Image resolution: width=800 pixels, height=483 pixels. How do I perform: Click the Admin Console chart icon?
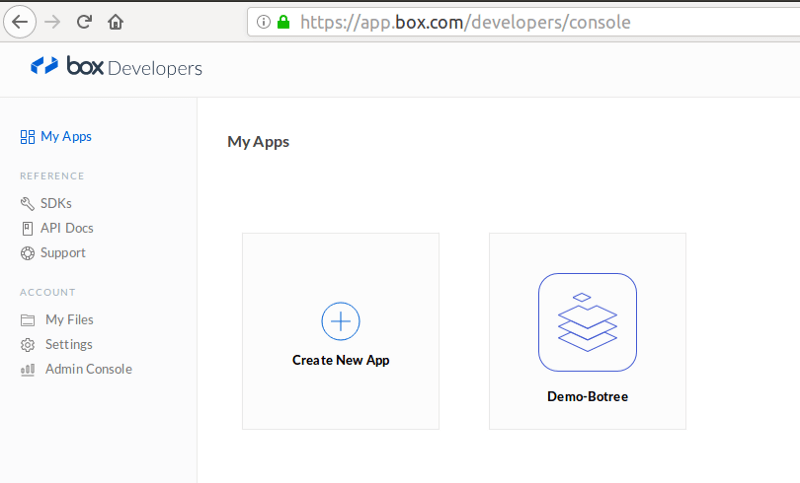(28, 370)
